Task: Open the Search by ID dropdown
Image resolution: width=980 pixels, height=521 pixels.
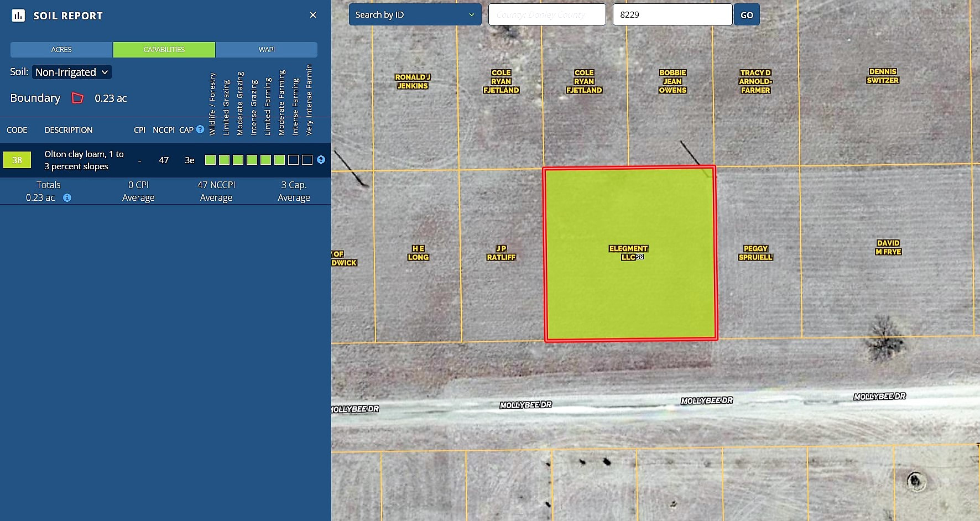Action: pyautogui.click(x=415, y=15)
